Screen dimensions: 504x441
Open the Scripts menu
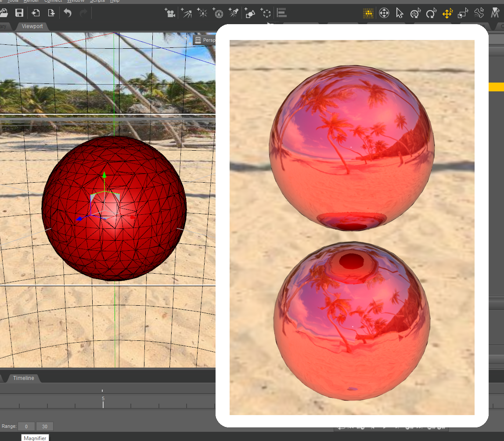[97, 1]
